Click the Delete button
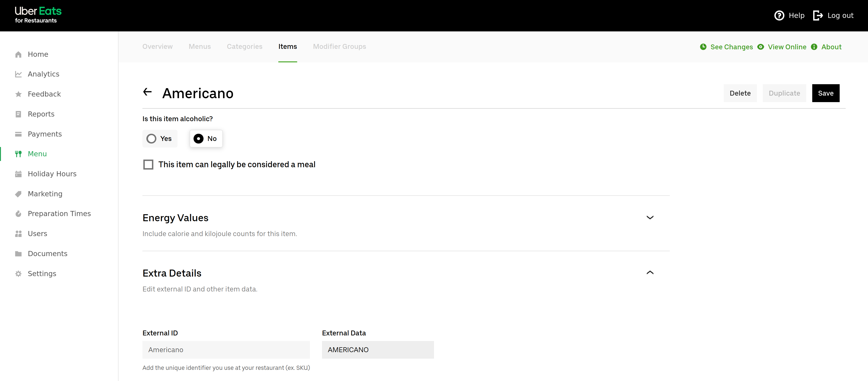 click(740, 93)
